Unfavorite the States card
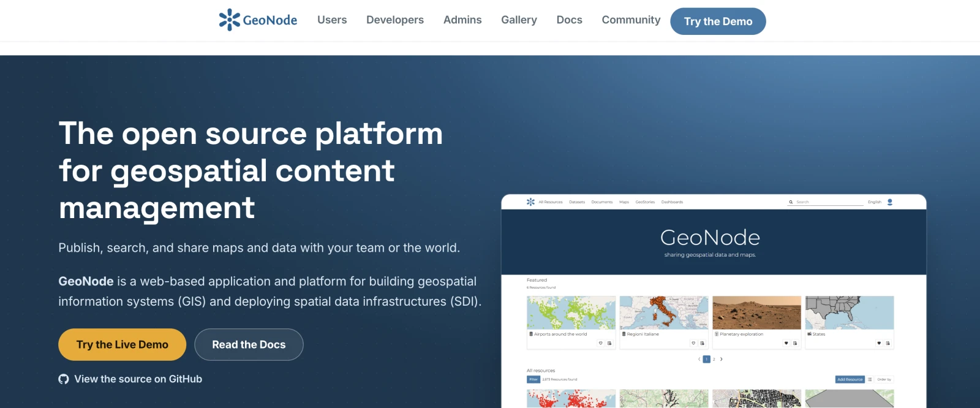 click(x=879, y=343)
